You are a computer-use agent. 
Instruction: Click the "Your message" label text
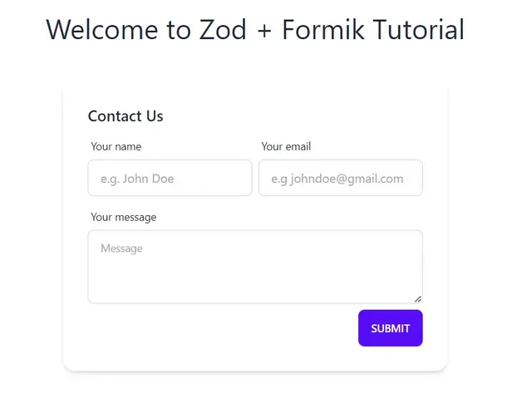pyautogui.click(x=124, y=218)
